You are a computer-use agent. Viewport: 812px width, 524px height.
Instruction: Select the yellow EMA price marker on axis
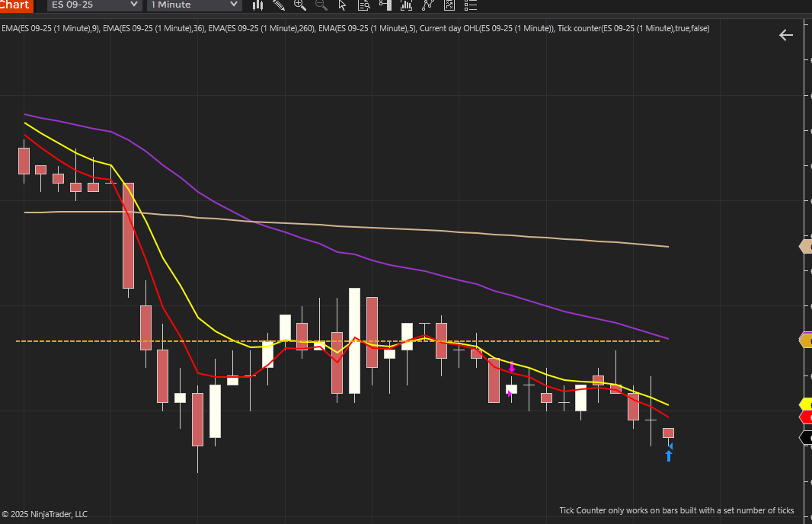tap(807, 404)
